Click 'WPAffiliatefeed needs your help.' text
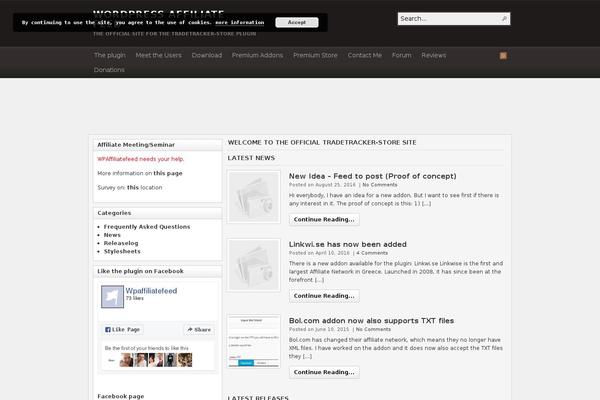Screen dimensions: 600x400 (x=140, y=159)
